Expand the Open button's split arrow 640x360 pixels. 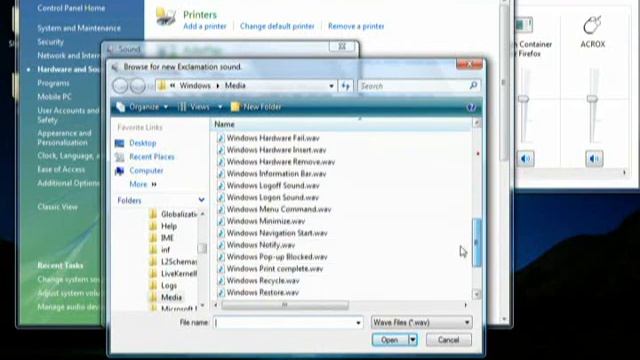[x=413, y=340]
